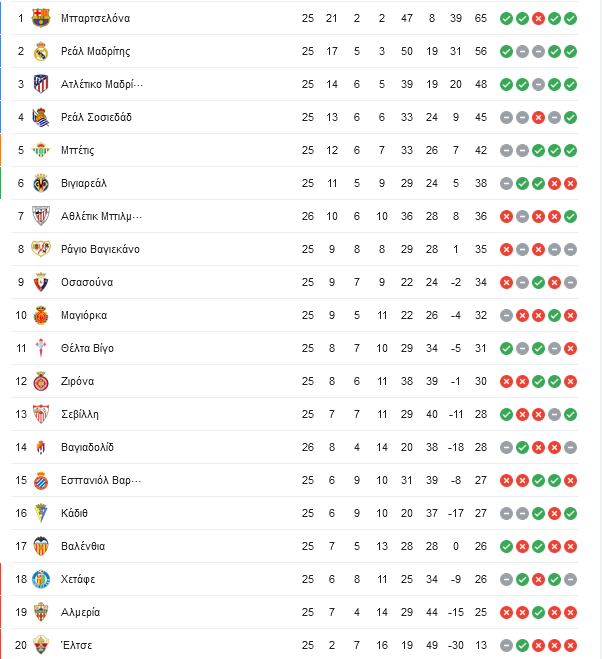Click the Έλτσε row at bottom
This screenshot has height=659, width=602.
click(294, 645)
